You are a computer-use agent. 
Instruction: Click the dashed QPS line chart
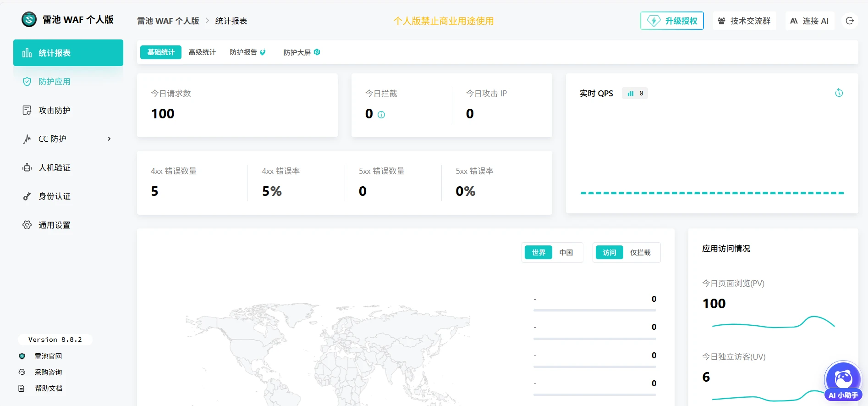tap(712, 193)
